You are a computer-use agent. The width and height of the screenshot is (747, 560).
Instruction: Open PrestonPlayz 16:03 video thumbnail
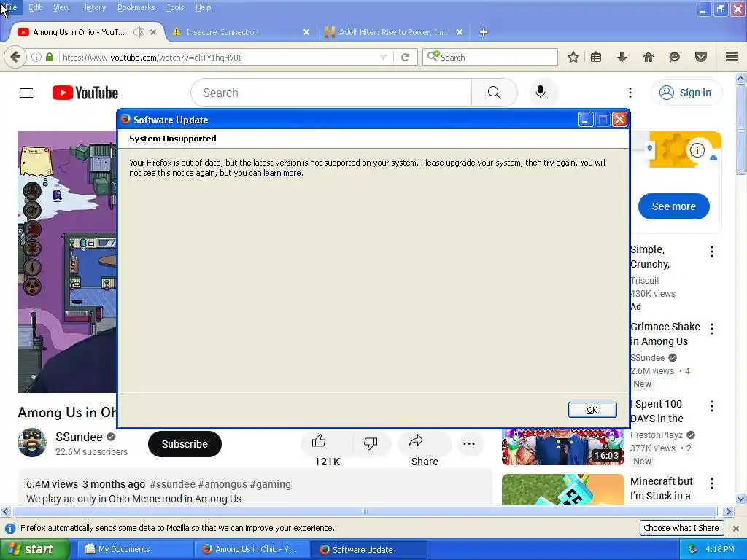click(562, 447)
